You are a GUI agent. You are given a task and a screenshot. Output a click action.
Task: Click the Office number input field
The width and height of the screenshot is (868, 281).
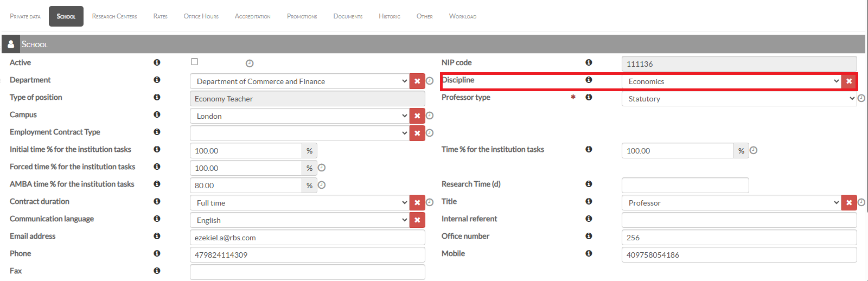738,238
